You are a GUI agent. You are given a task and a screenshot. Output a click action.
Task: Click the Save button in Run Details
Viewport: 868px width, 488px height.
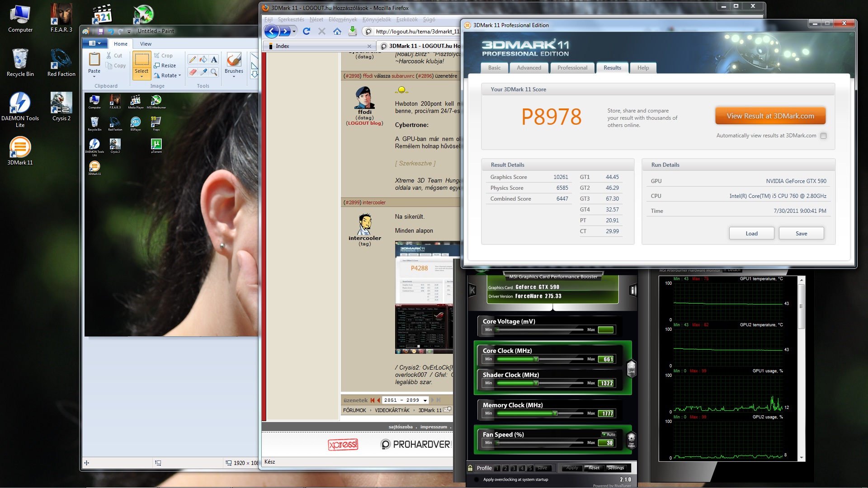[x=801, y=234]
